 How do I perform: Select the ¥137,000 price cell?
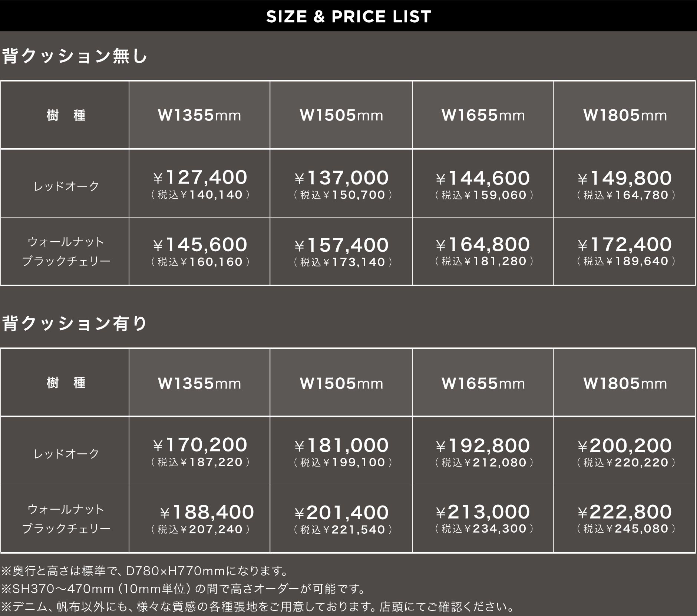341,183
